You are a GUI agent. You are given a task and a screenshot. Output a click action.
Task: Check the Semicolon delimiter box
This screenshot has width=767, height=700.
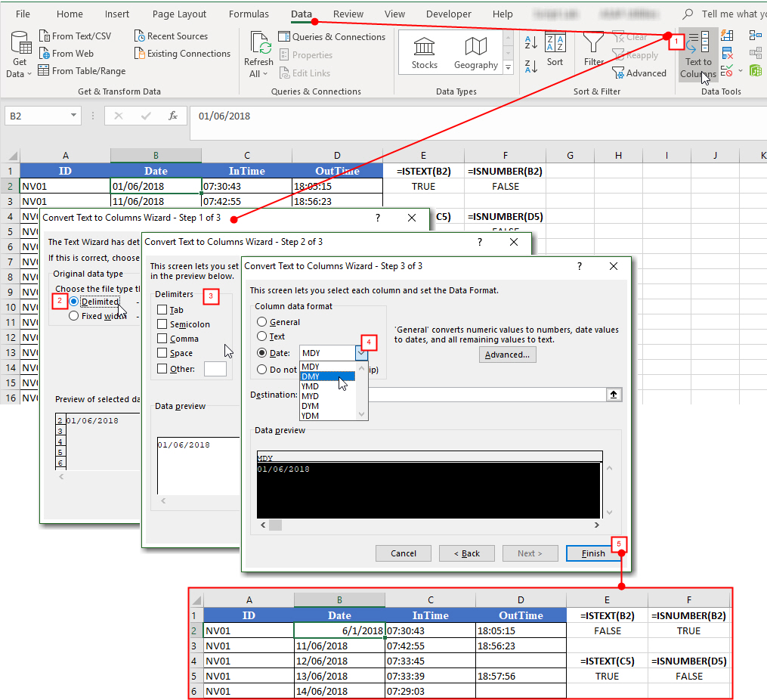[162, 324]
